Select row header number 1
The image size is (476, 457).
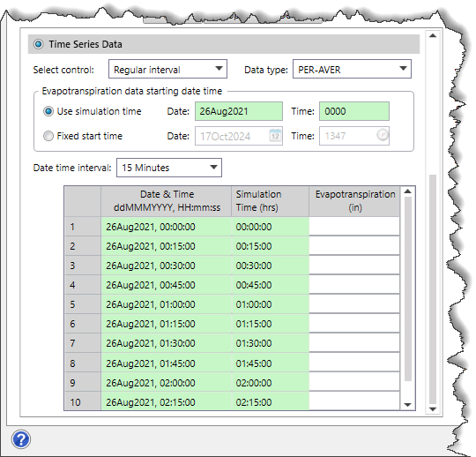tap(83, 227)
